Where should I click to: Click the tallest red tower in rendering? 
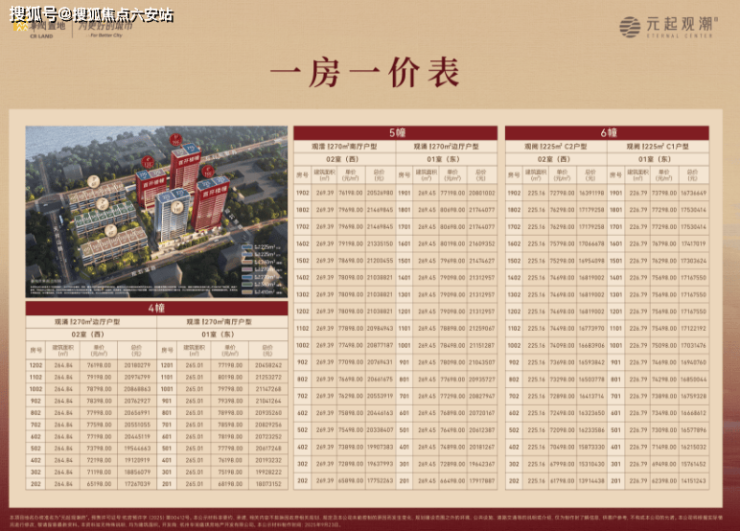(x=185, y=170)
